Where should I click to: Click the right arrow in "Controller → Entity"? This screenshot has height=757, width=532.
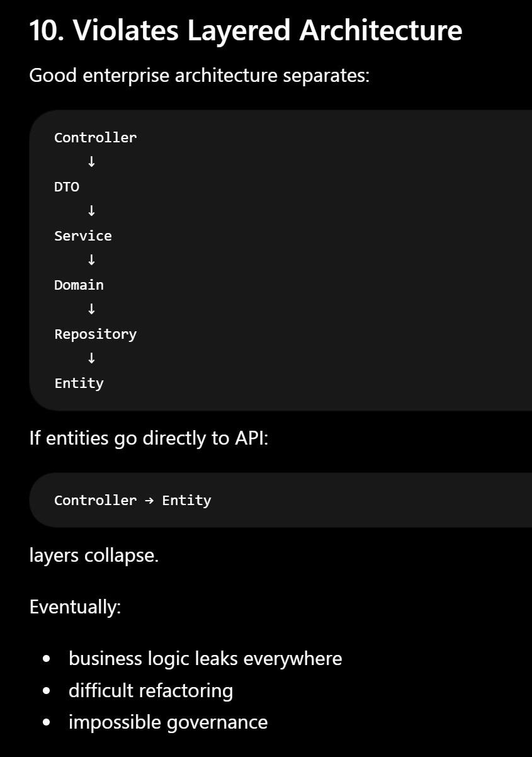point(149,500)
